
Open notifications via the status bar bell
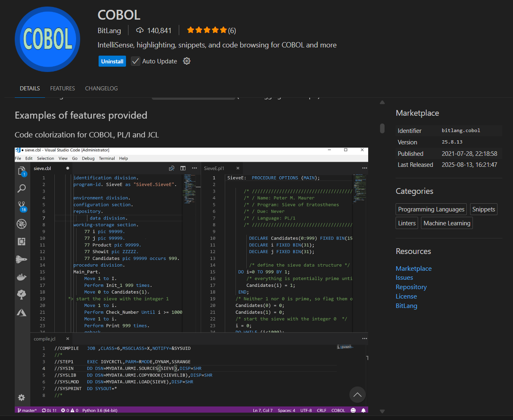(x=363, y=410)
